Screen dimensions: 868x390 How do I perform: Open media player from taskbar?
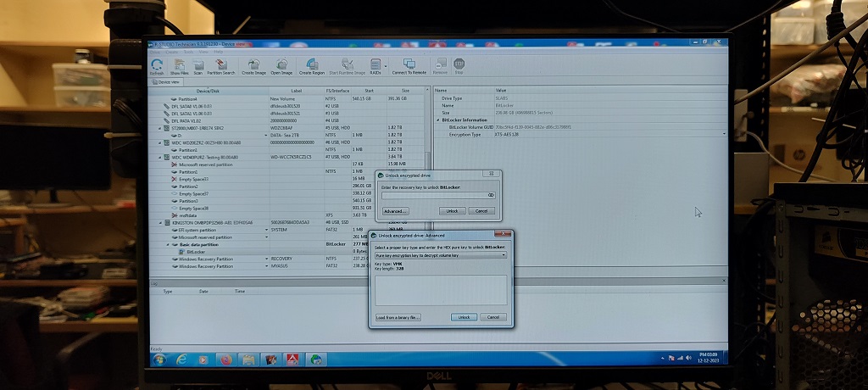coord(203,359)
